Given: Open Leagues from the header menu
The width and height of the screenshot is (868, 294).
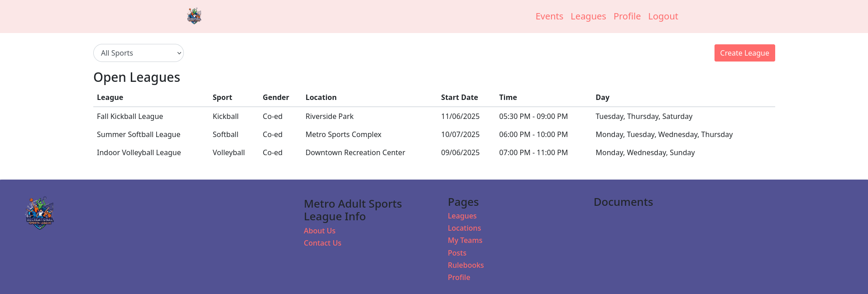Looking at the screenshot, I should [x=588, y=16].
